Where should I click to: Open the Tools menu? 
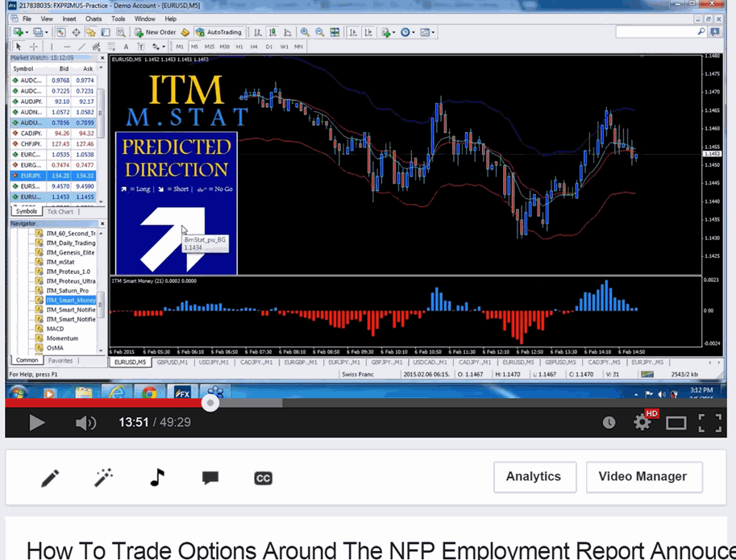click(118, 19)
